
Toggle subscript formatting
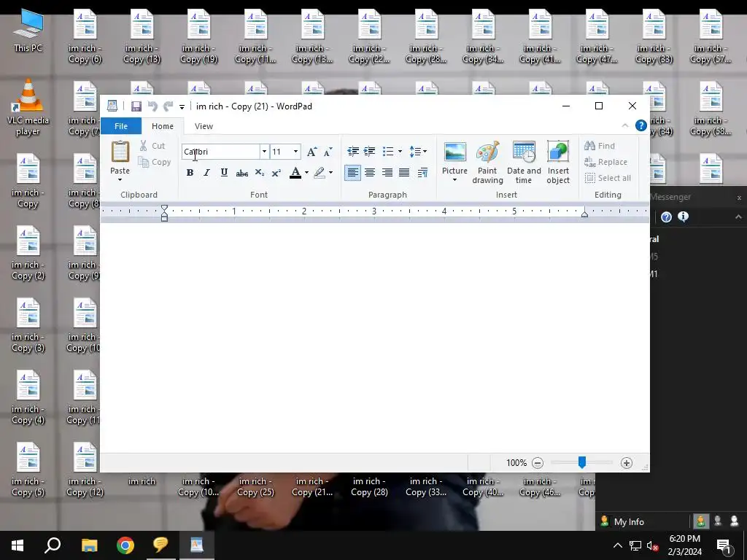coord(259,172)
